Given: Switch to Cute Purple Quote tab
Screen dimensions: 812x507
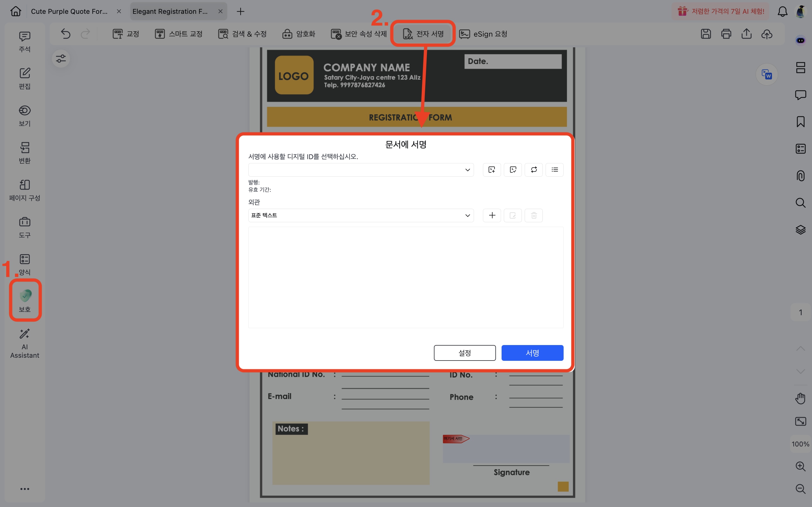Looking at the screenshot, I should click(69, 11).
